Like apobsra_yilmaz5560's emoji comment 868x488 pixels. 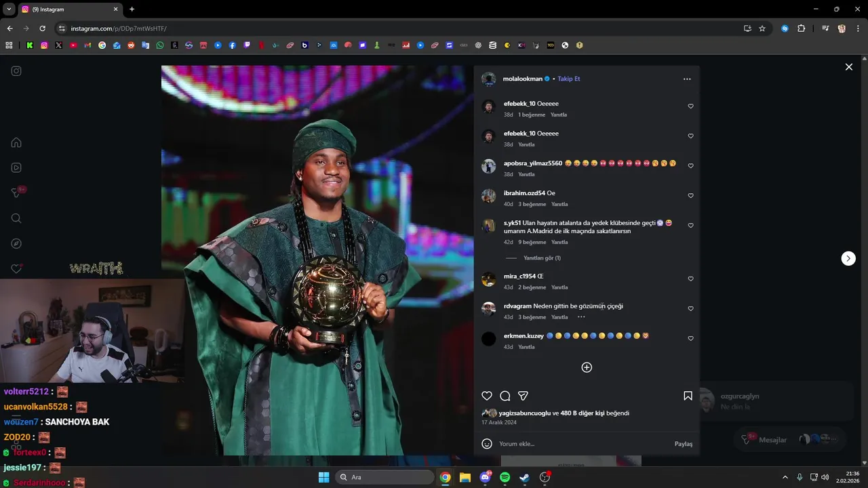pyautogui.click(x=691, y=166)
